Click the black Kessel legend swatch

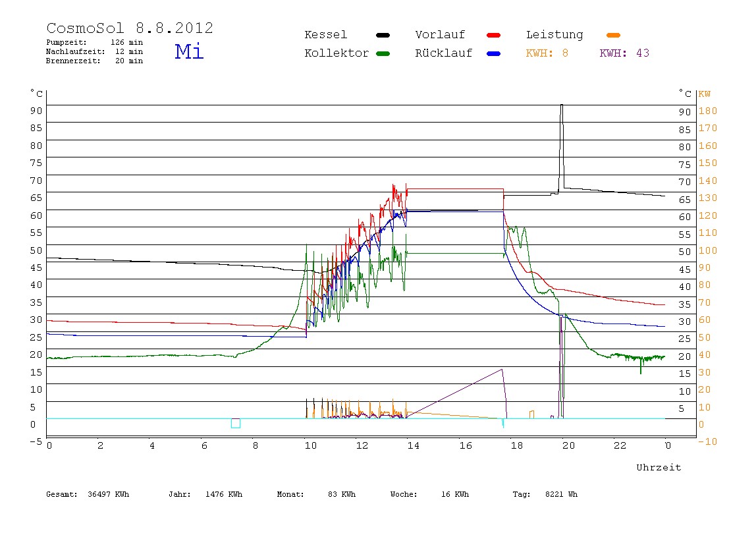[x=383, y=35]
